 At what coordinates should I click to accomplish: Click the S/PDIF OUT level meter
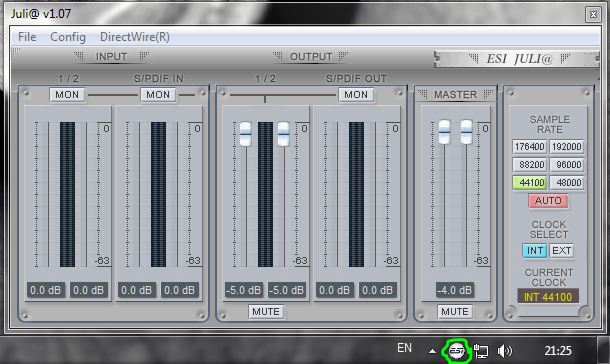pos(356,194)
